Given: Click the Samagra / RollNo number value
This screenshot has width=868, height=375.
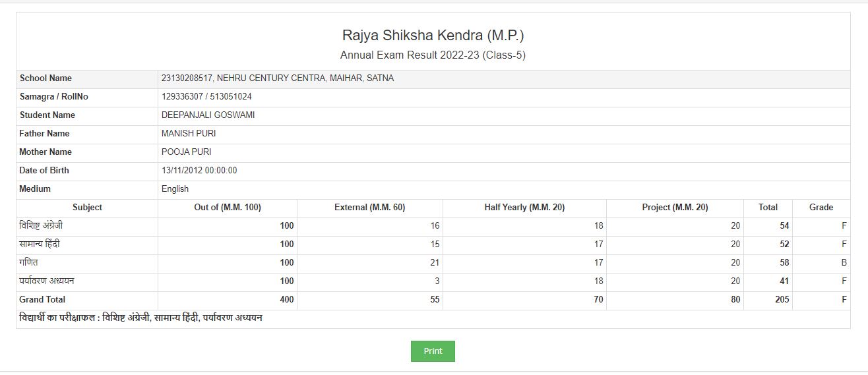Looking at the screenshot, I should point(206,97).
